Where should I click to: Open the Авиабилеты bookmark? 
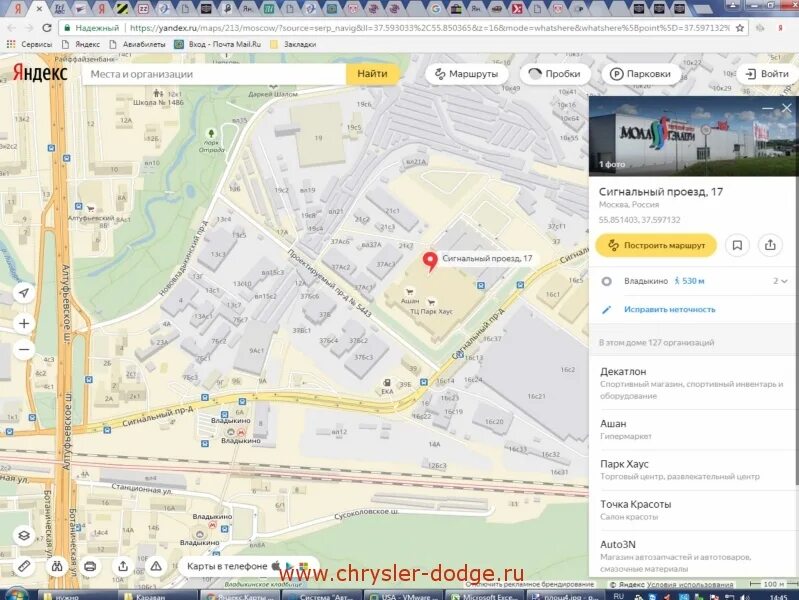tap(138, 44)
